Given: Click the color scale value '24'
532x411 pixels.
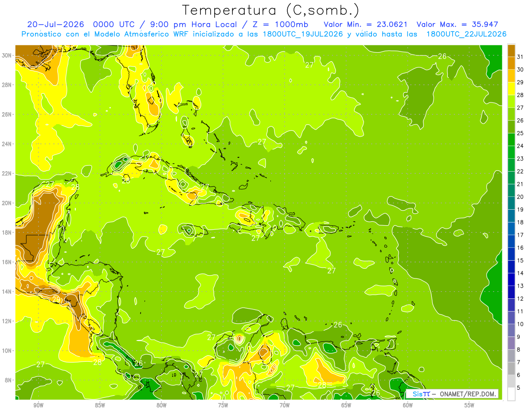Looking at the screenshot, I should pyautogui.click(x=520, y=146).
